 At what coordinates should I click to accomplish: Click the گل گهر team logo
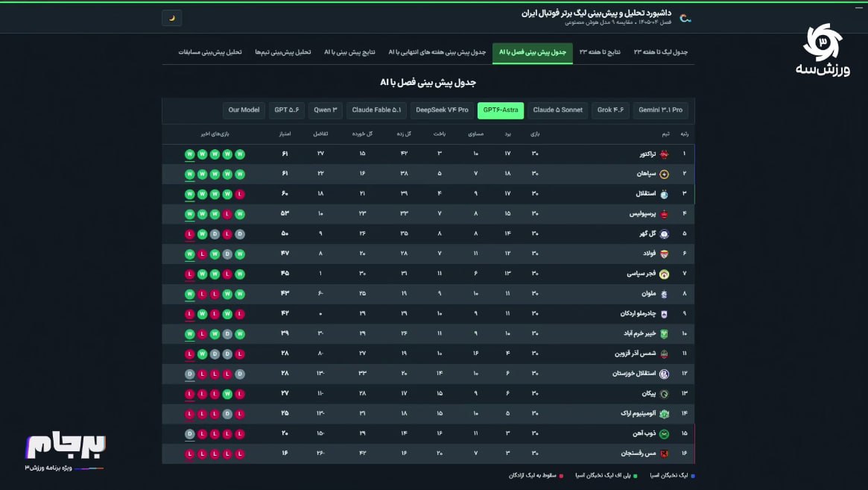pos(665,234)
